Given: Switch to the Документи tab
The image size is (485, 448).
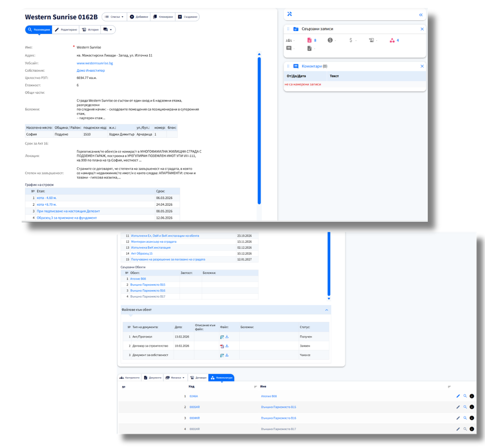Looking at the screenshot, I should pos(152,377).
